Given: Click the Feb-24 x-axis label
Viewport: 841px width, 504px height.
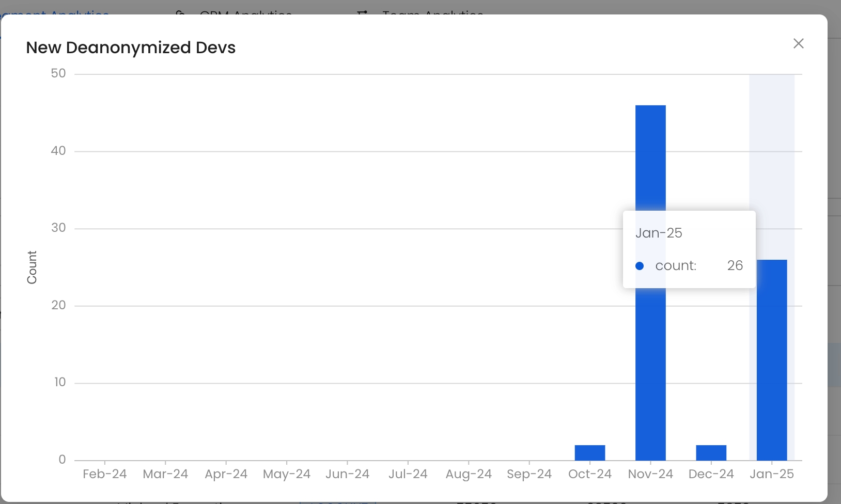Looking at the screenshot, I should tap(104, 474).
